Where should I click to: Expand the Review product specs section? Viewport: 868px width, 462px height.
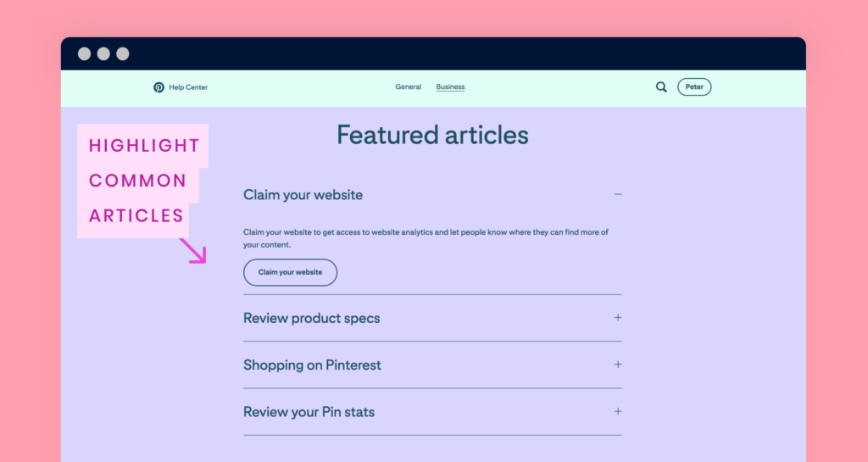(432, 318)
